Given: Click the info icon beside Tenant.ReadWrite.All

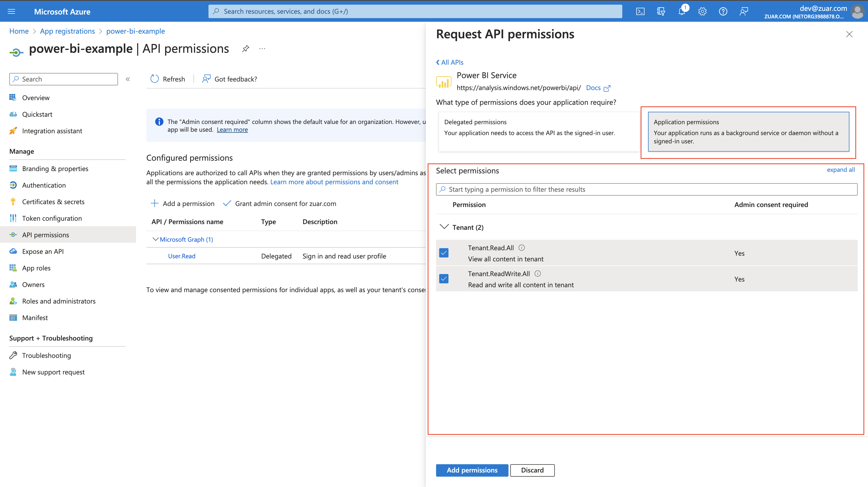Looking at the screenshot, I should coord(537,274).
